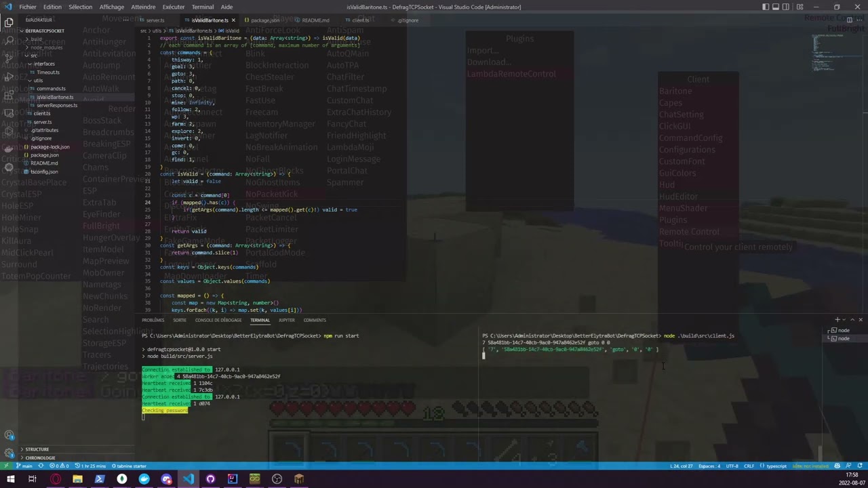Open serverResponses.ts in file tree
Screen dimensions: 868x488
[x=56, y=105]
